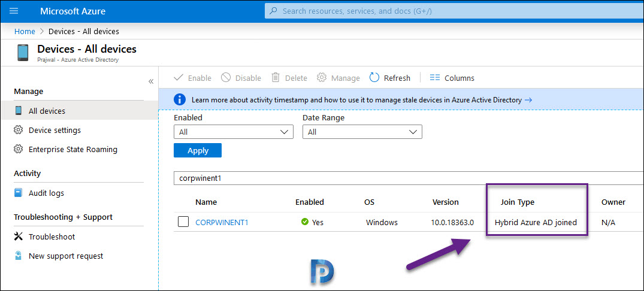Click the blue info icon in banner
Image resolution: width=644 pixels, height=291 pixels.
pyautogui.click(x=180, y=100)
